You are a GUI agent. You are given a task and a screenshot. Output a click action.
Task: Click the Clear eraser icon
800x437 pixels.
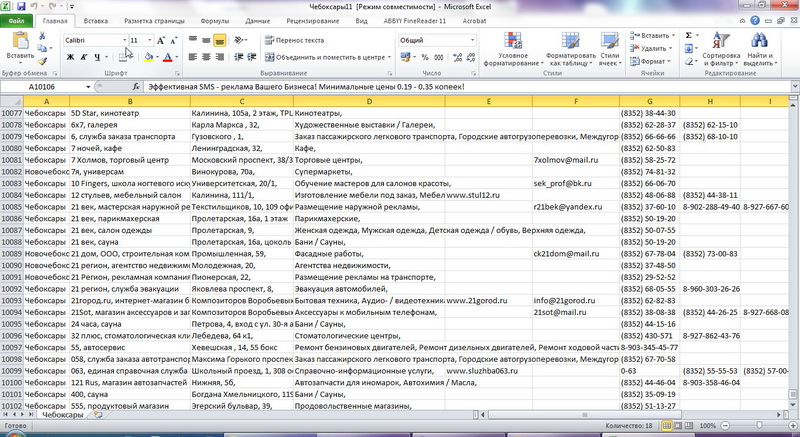tap(689, 61)
